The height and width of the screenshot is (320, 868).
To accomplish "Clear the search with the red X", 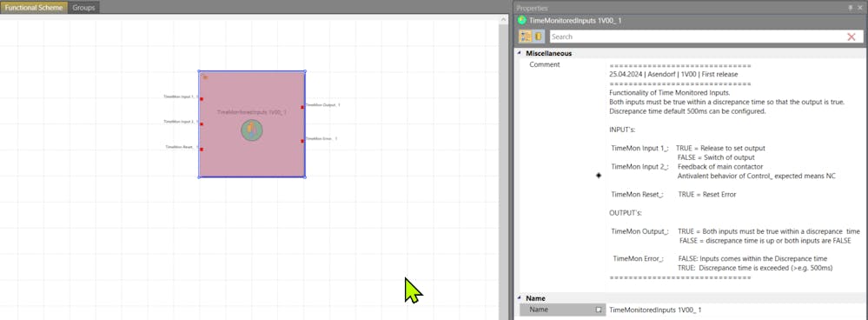I will 851,37.
